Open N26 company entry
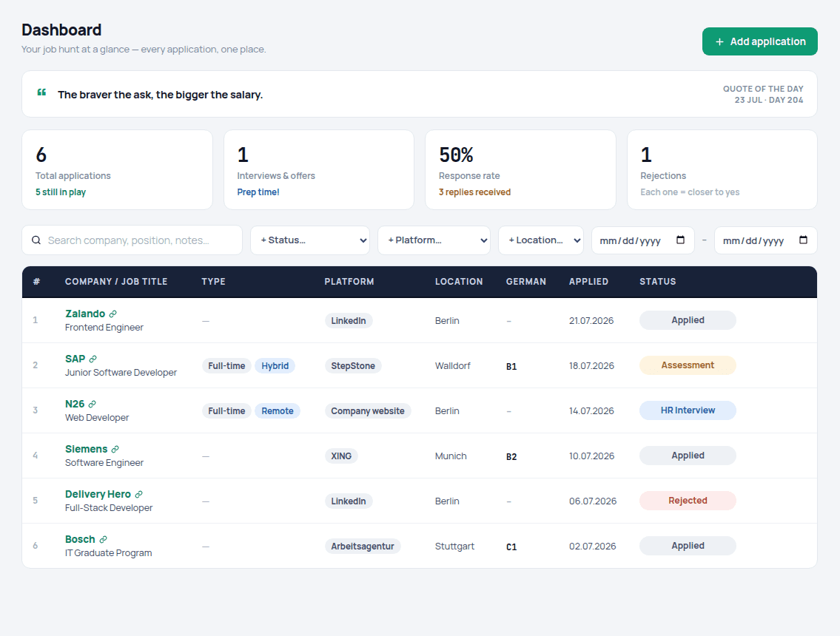The width and height of the screenshot is (840, 636). 75,404
